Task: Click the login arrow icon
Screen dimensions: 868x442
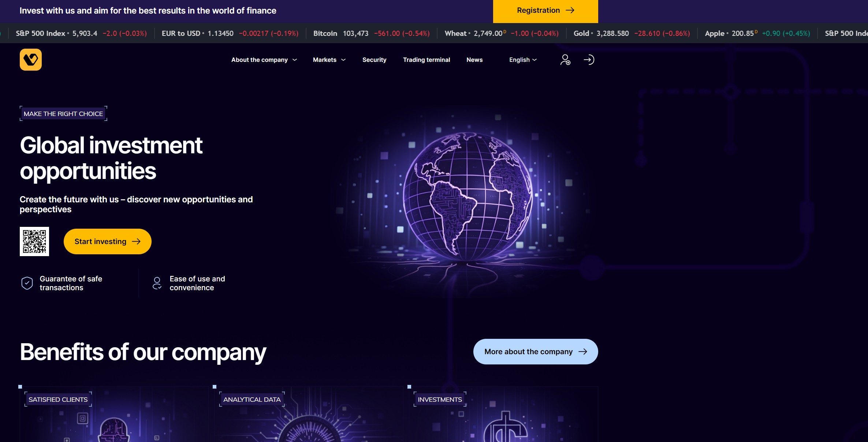Action: tap(589, 60)
